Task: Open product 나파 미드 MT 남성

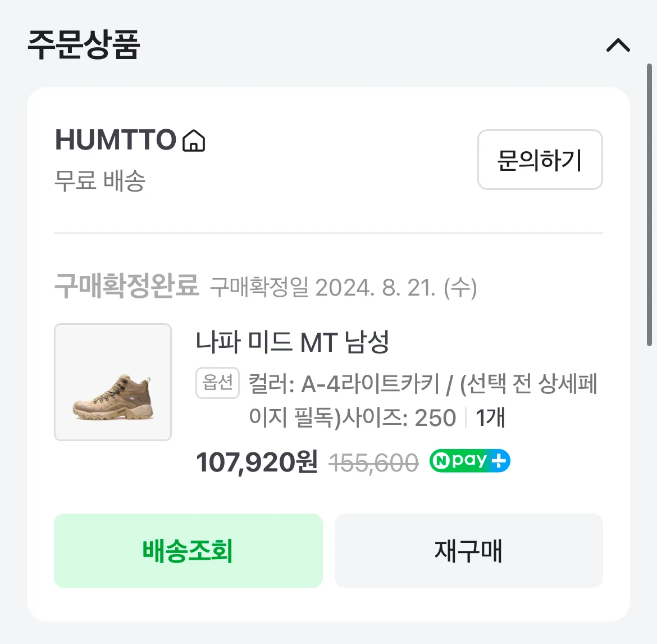Action: click(x=293, y=342)
